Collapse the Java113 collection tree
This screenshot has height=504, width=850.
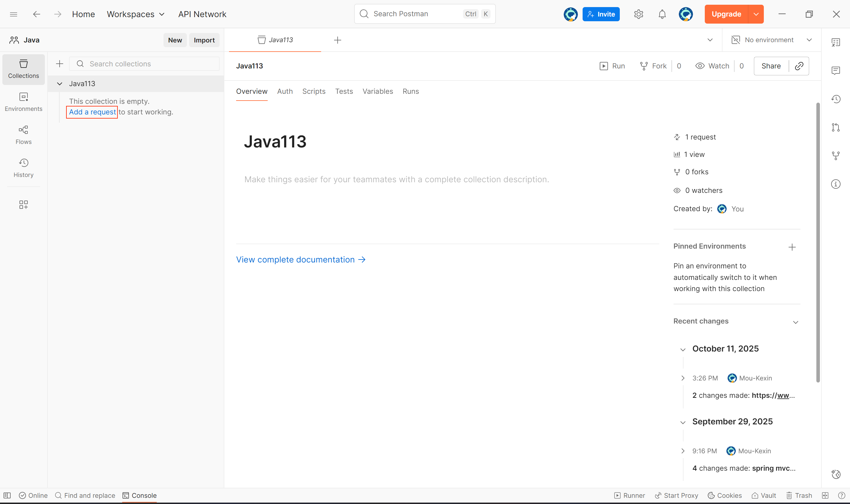[60, 83]
